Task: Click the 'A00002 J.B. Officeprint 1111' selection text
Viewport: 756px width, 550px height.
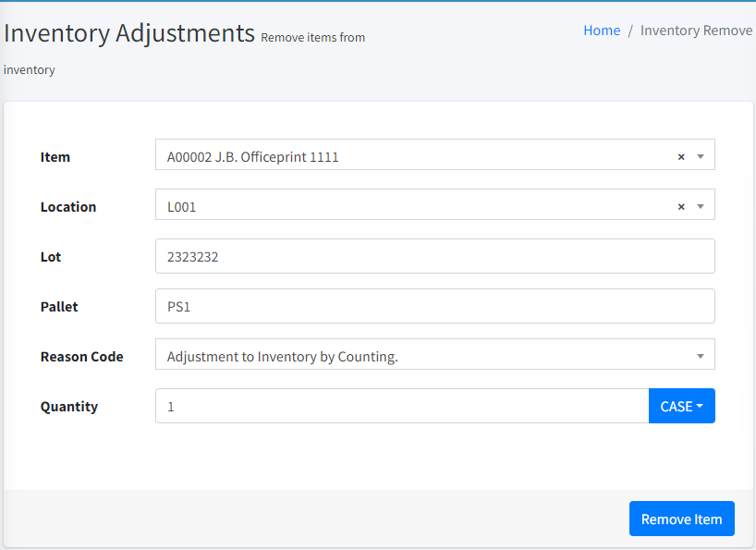Action: tap(253, 157)
